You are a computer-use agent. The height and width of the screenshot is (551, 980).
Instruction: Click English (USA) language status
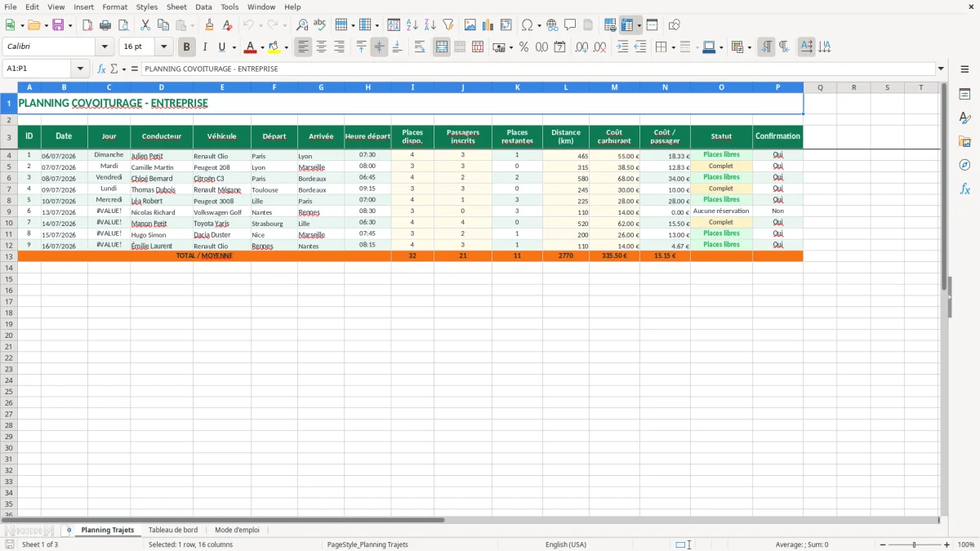tap(566, 544)
